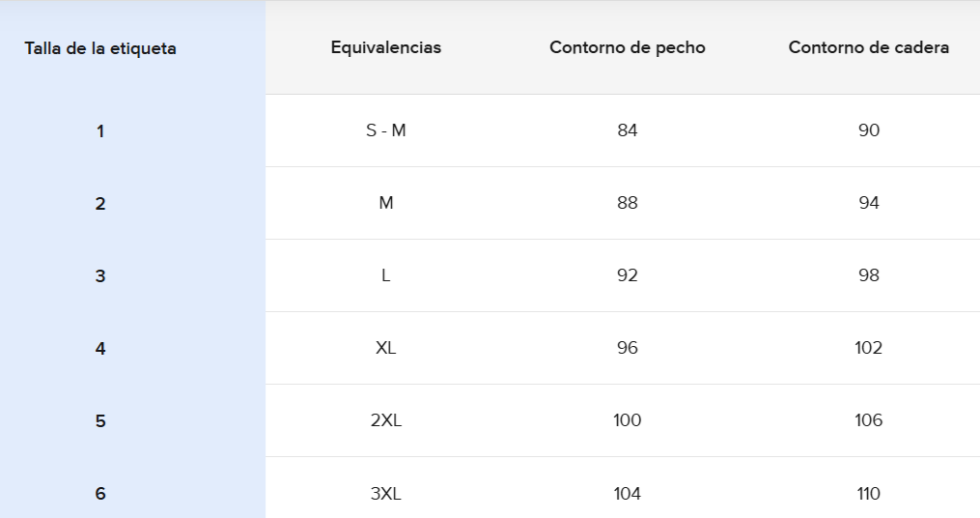Select the 'XL' equivalence cell

(385, 348)
